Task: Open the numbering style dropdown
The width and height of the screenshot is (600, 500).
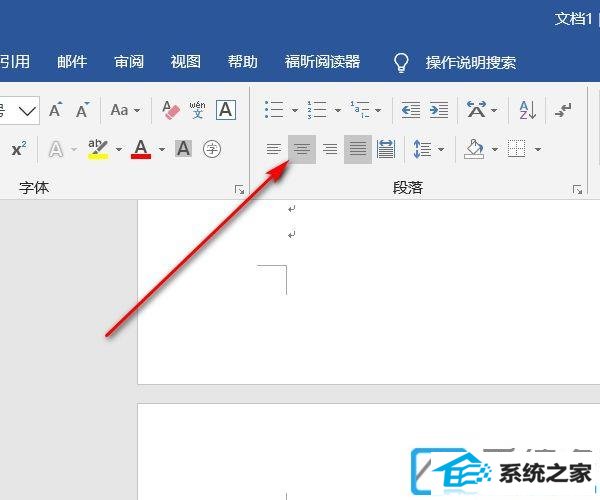Action: tap(338, 110)
